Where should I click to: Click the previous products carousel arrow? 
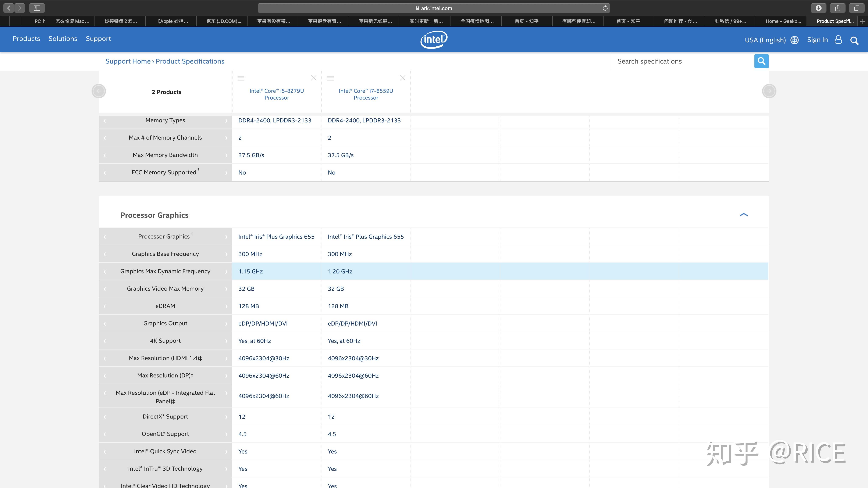99,91
